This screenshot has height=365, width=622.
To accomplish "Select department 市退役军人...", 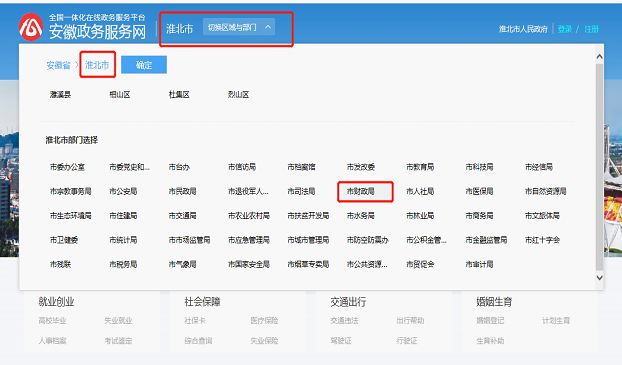I will point(248,191).
